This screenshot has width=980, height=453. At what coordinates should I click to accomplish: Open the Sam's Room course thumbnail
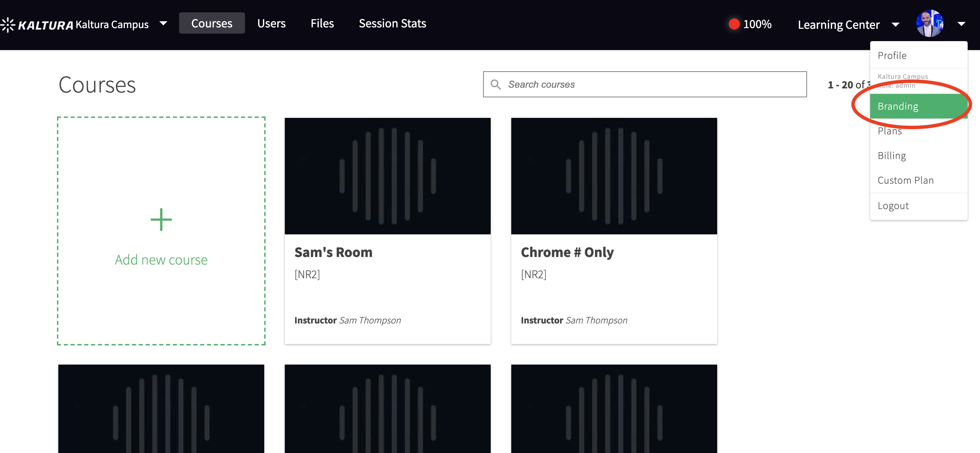[x=387, y=176]
